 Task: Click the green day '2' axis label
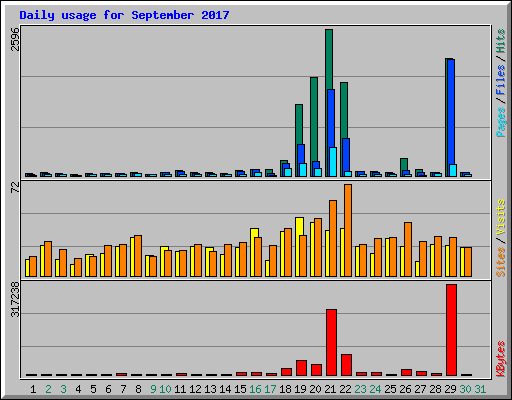tap(48, 389)
